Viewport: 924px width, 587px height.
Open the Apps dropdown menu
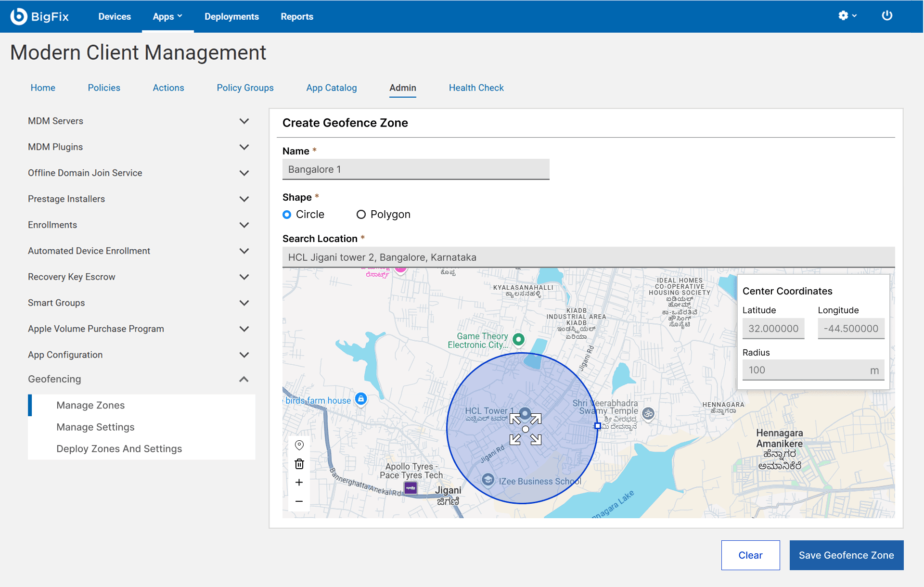pos(167,16)
